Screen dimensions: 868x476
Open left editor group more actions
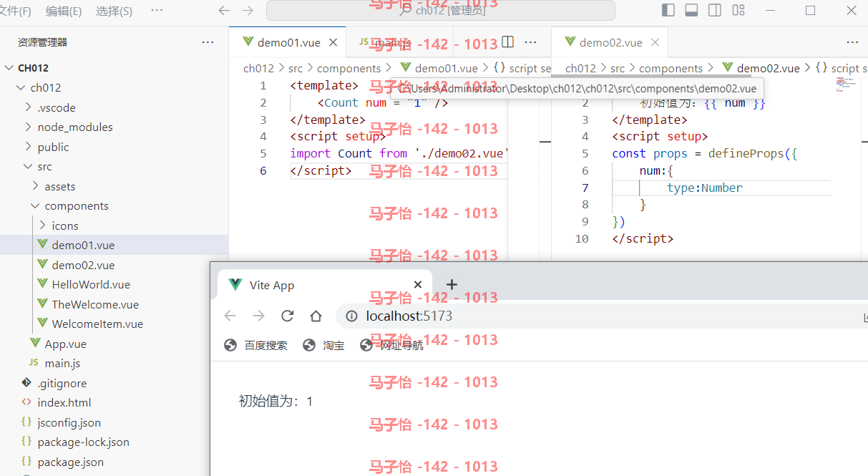[x=530, y=42]
